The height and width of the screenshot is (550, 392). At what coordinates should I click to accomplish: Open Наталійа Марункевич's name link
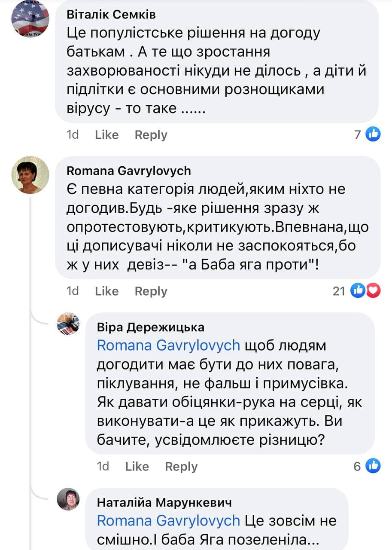pyautogui.click(x=164, y=502)
